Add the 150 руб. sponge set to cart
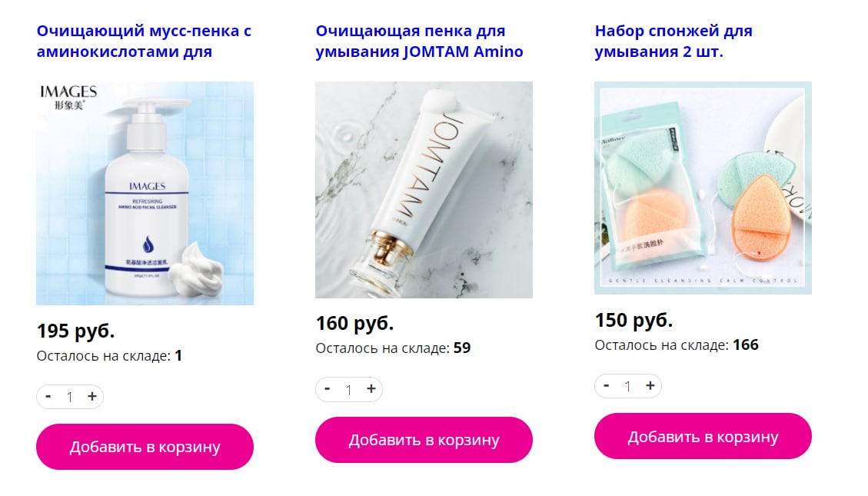 703,436
